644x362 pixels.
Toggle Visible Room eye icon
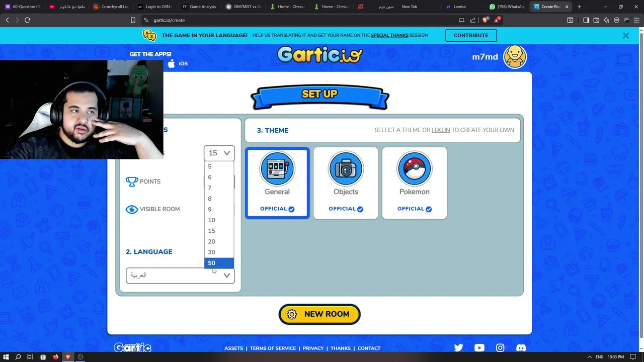pyautogui.click(x=131, y=209)
